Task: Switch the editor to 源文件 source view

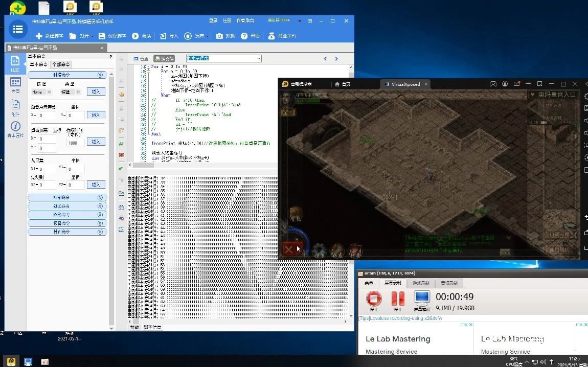Action: pos(164,59)
